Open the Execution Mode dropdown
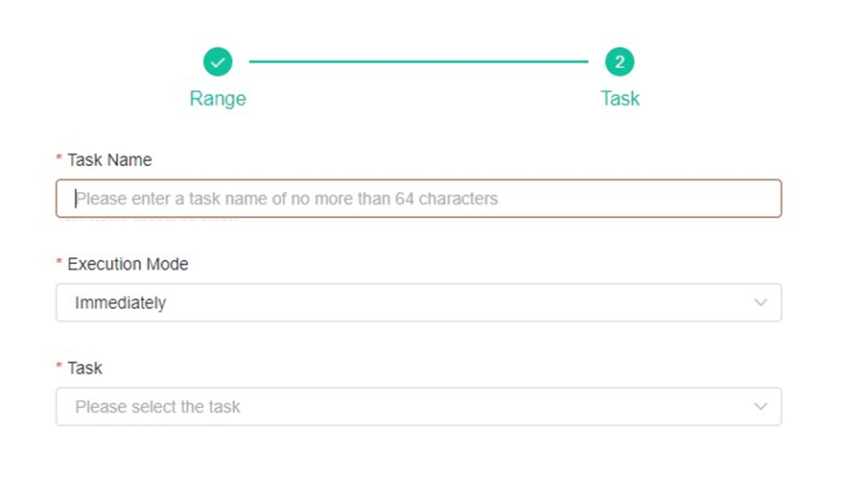This screenshot has width=868, height=501. tap(418, 302)
